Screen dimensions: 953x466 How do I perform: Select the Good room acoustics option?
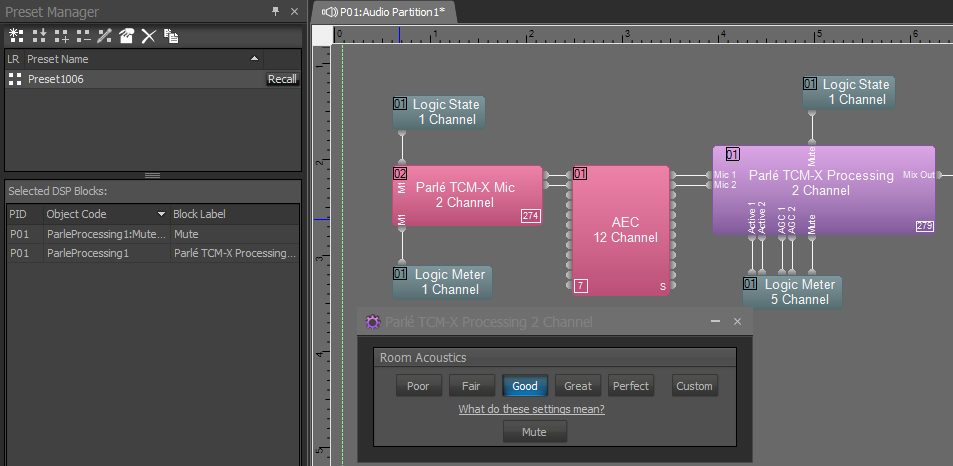pos(525,386)
